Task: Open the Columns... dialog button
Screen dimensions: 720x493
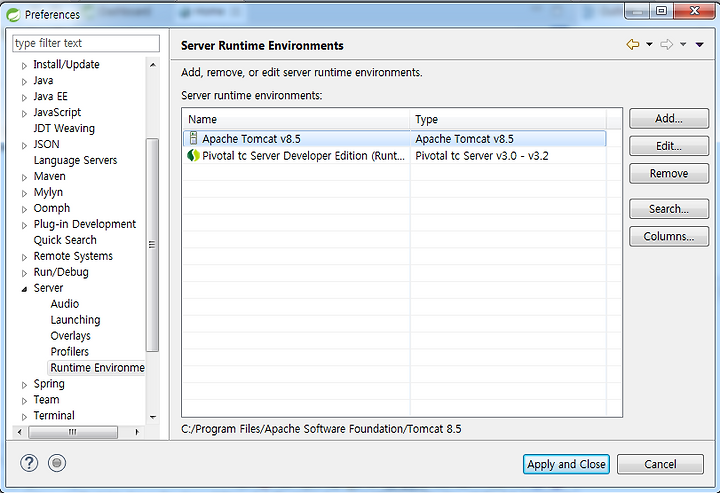Action: coord(669,236)
